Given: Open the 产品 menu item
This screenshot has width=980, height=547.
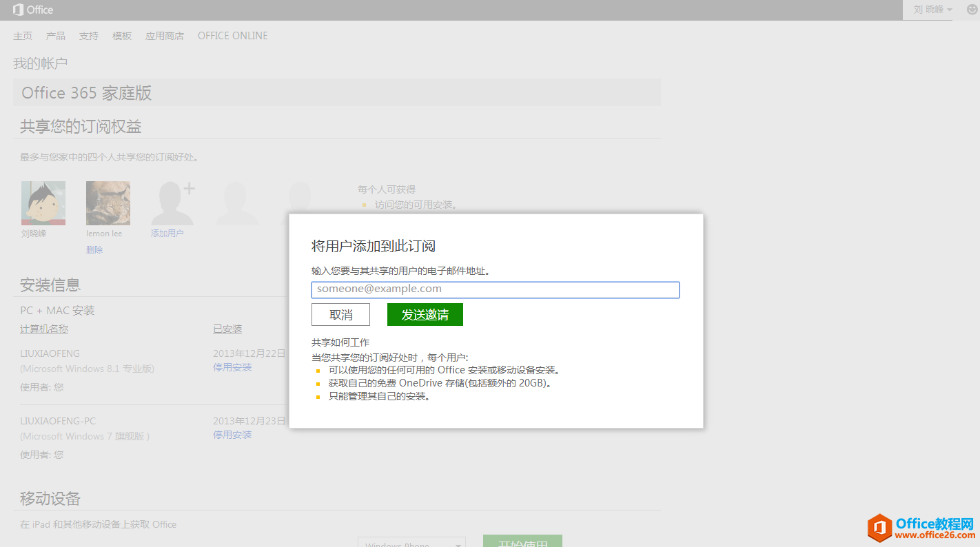Looking at the screenshot, I should click(56, 36).
